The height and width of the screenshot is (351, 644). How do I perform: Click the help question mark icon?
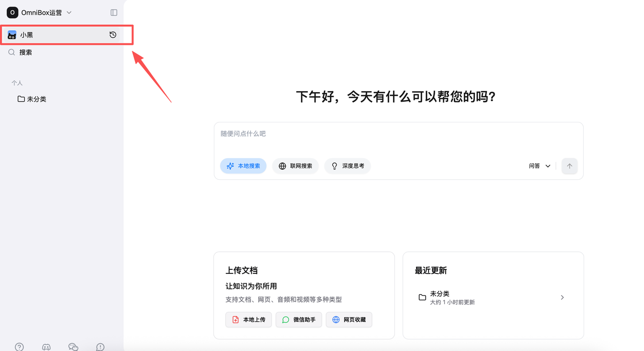pos(19,346)
